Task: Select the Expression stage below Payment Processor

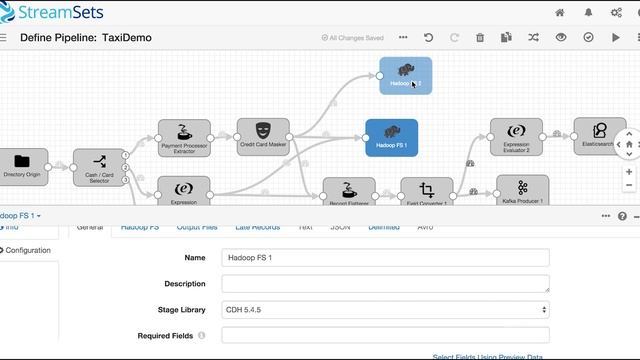Action: coord(184,191)
